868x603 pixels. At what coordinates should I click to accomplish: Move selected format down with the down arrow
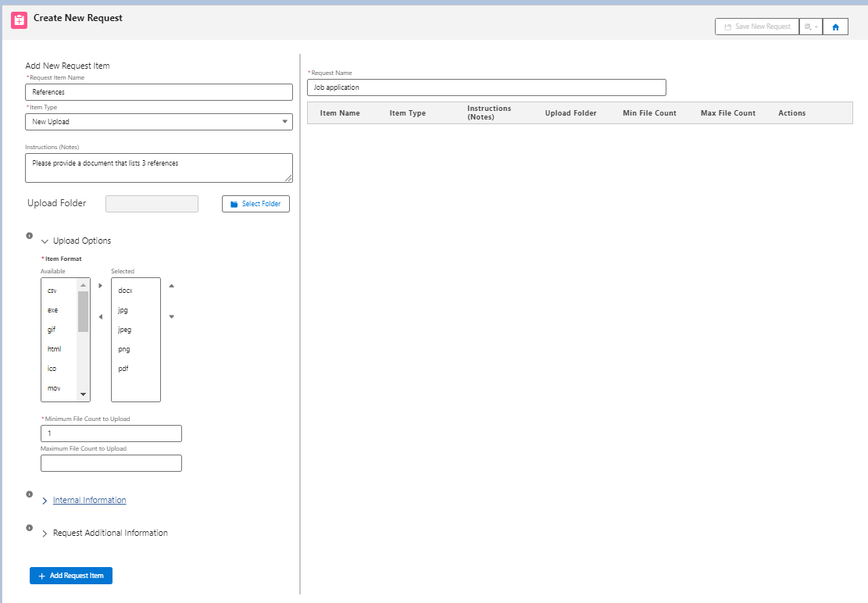172,316
